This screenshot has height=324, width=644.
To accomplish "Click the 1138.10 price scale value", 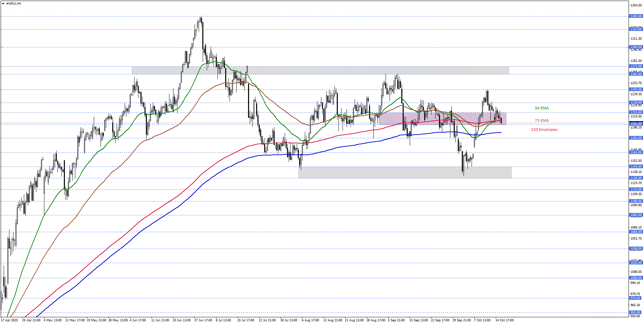I will pos(636,172).
